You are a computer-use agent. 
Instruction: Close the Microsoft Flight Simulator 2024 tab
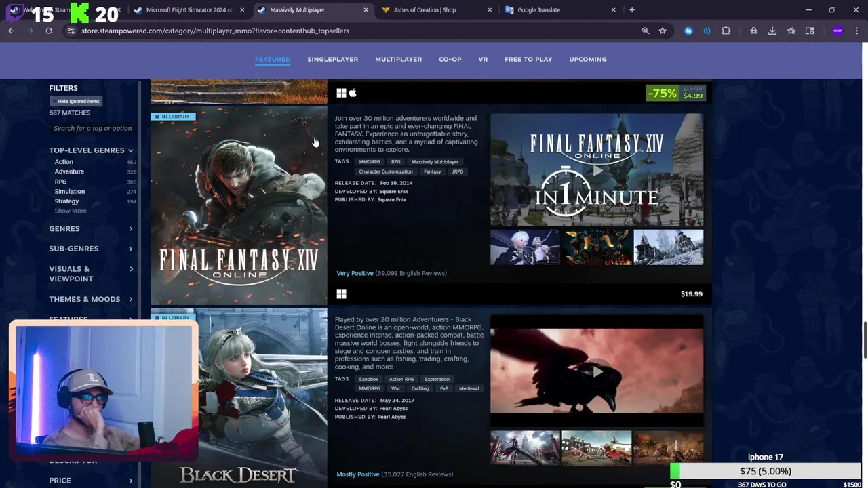coord(242,10)
